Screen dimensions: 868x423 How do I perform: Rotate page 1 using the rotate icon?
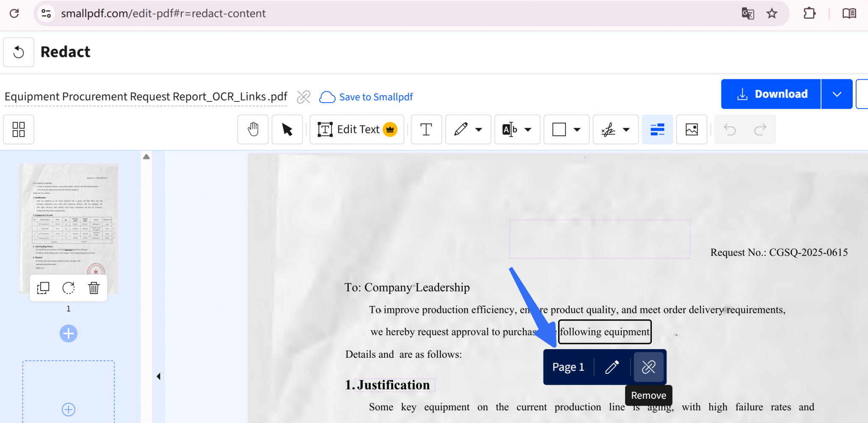pos(68,288)
